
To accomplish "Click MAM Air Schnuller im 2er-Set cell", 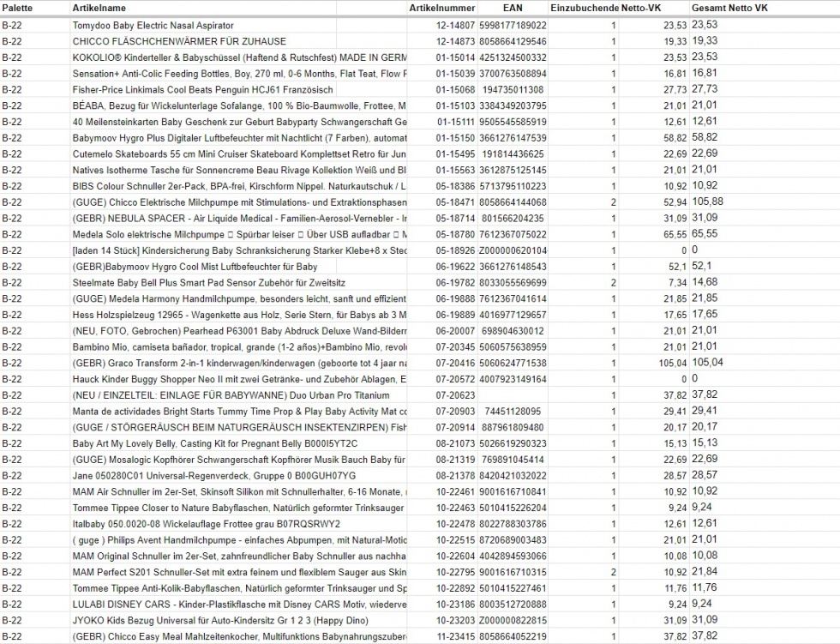I will [239, 491].
